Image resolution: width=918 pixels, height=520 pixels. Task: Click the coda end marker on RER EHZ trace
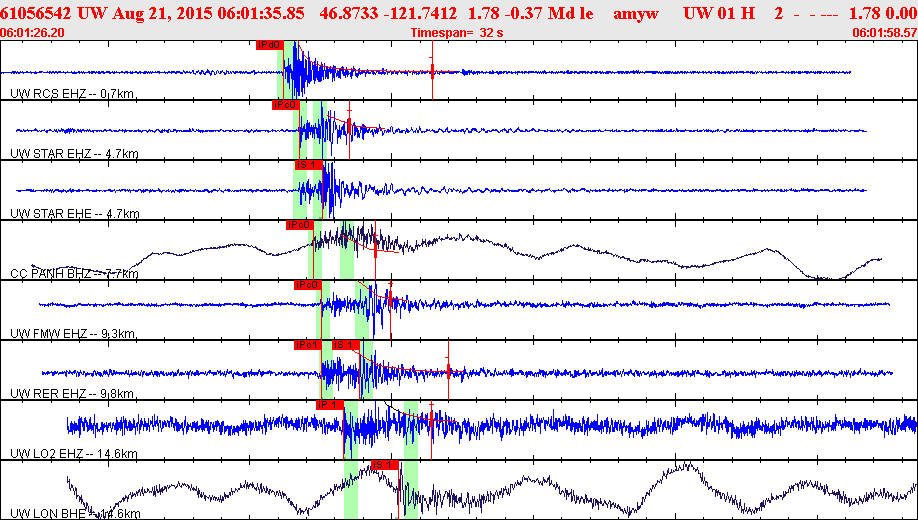pyautogui.click(x=448, y=370)
